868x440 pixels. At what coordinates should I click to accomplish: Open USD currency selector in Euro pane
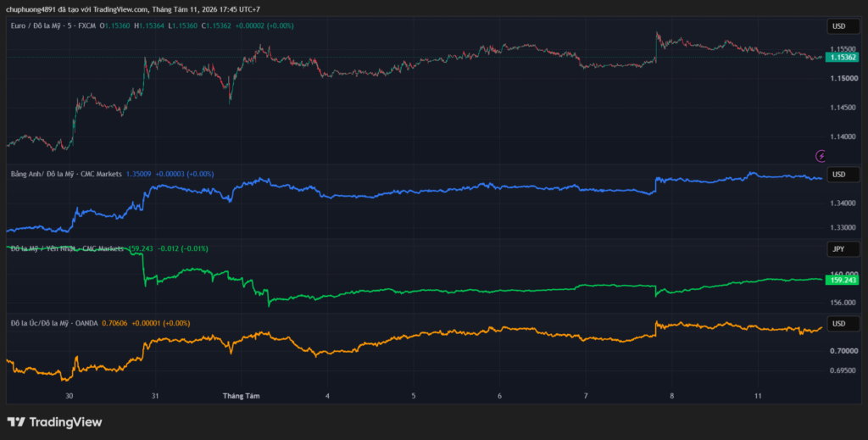click(x=843, y=26)
